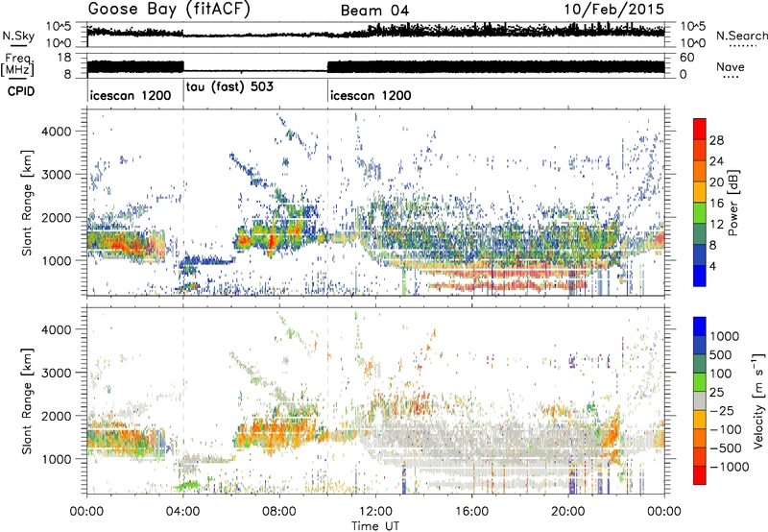Click the "Goose Bay (fitACF)" plot title
The height and width of the screenshot is (532, 768).
[x=169, y=10]
